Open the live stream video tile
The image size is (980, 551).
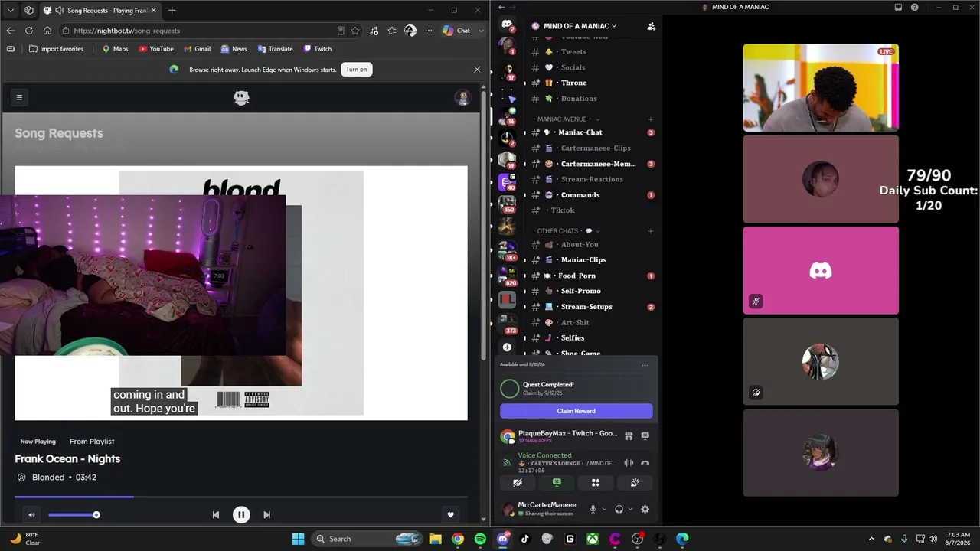pos(821,87)
